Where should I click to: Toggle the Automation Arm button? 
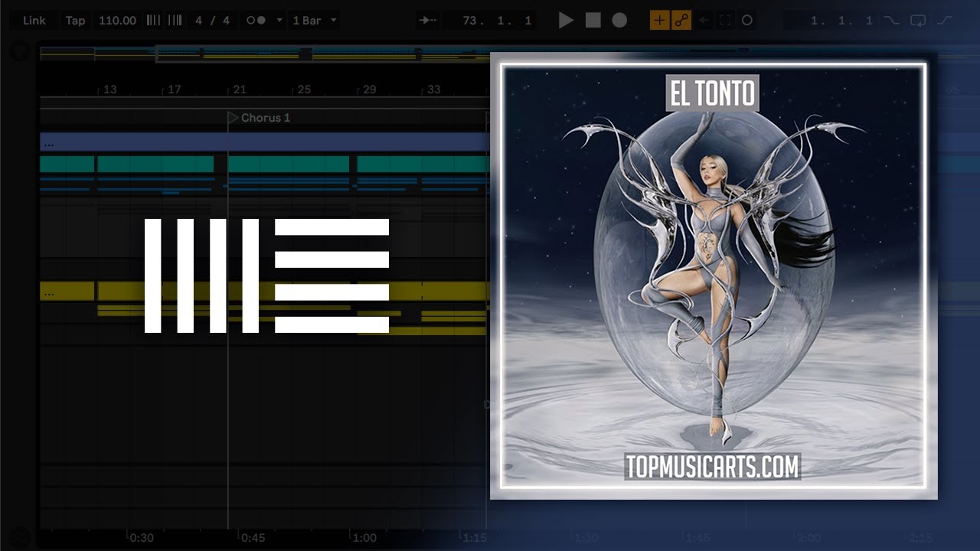click(x=681, y=21)
